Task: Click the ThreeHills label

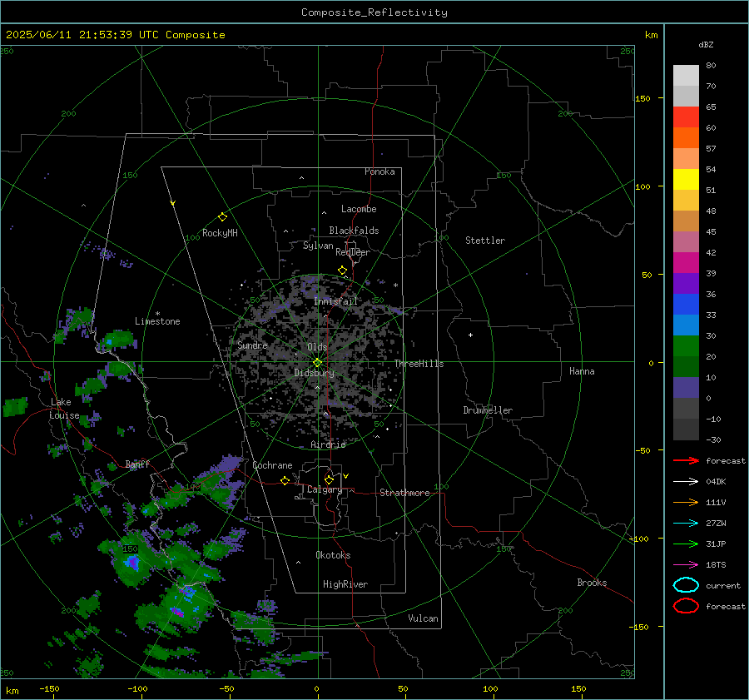Action: (x=419, y=364)
